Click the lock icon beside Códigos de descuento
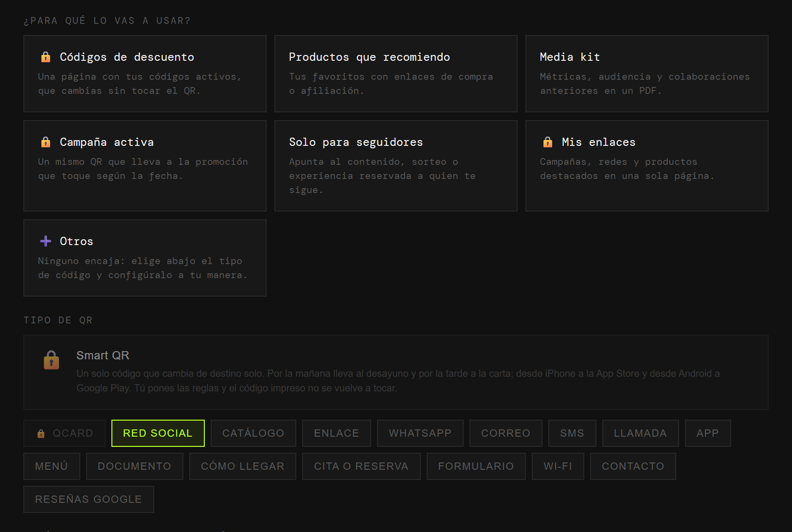 click(x=46, y=57)
